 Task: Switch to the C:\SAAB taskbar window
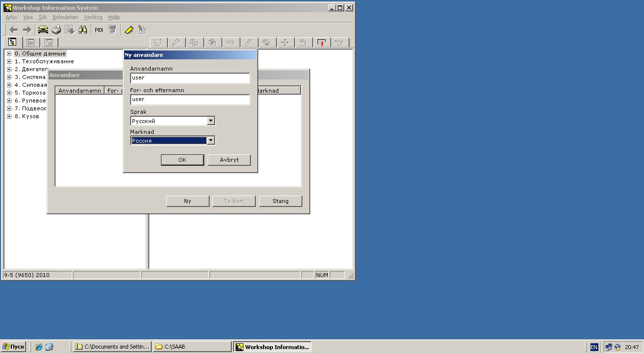(192, 347)
